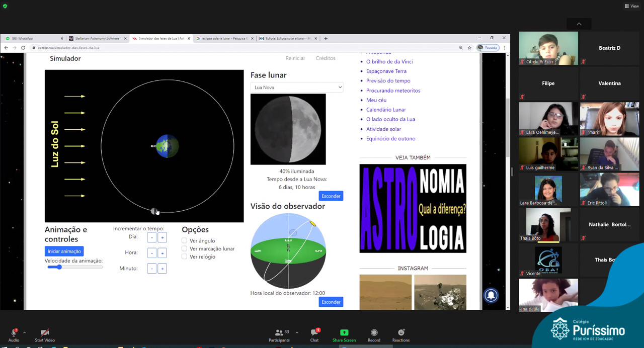Click the Record icon
This screenshot has width=644, height=348.
point(374,333)
